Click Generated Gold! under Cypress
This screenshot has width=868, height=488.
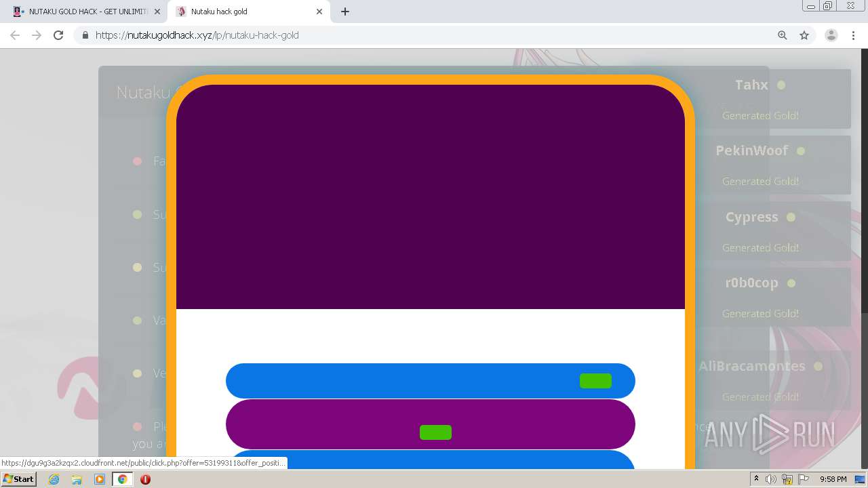click(x=760, y=248)
